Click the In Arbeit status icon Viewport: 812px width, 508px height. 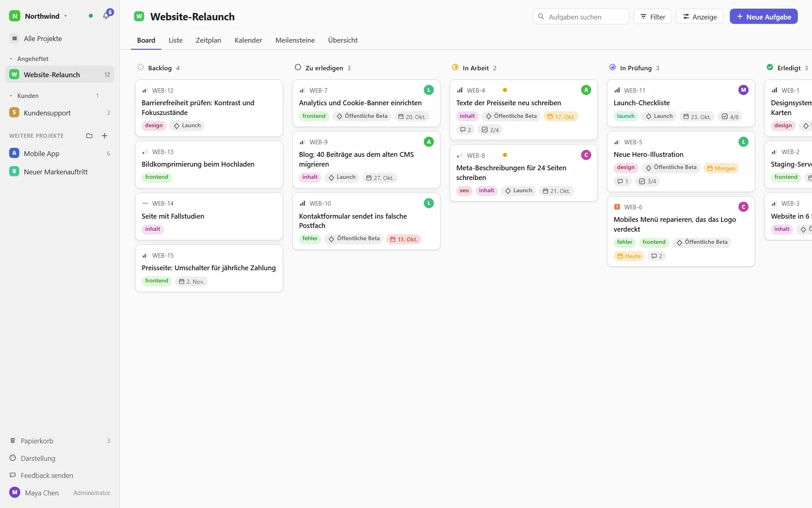(x=455, y=67)
